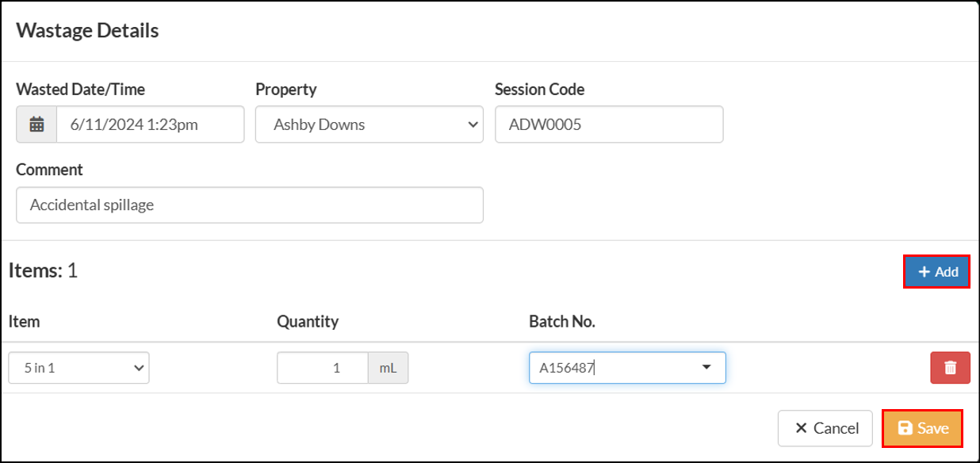Click the floppy disk icon on Save
Screen dimensions: 980x463
pyautogui.click(x=905, y=428)
